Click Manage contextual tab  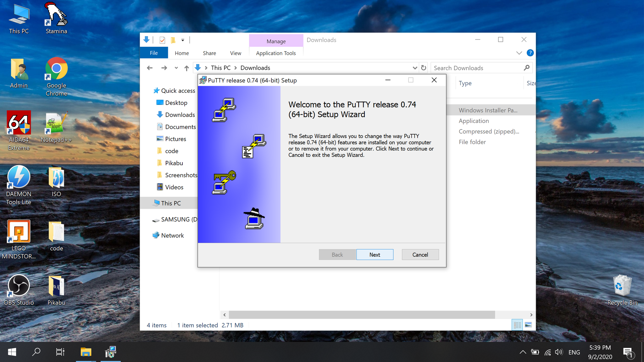tap(276, 41)
